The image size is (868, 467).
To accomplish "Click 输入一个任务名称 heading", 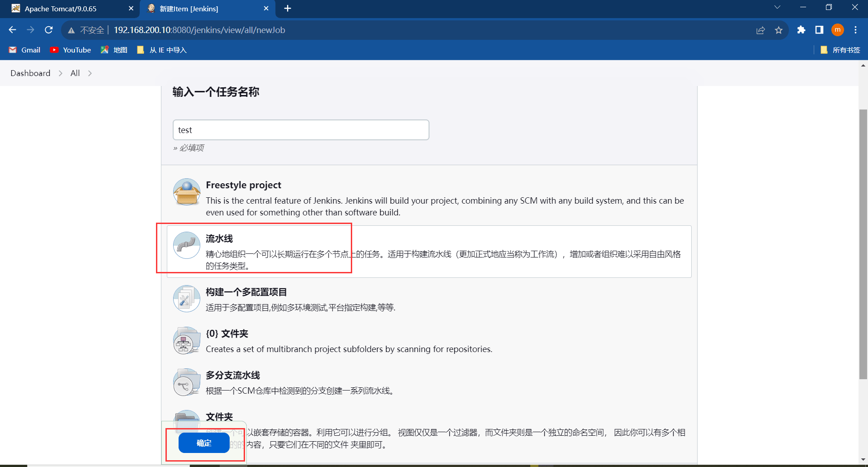I will pos(216,92).
